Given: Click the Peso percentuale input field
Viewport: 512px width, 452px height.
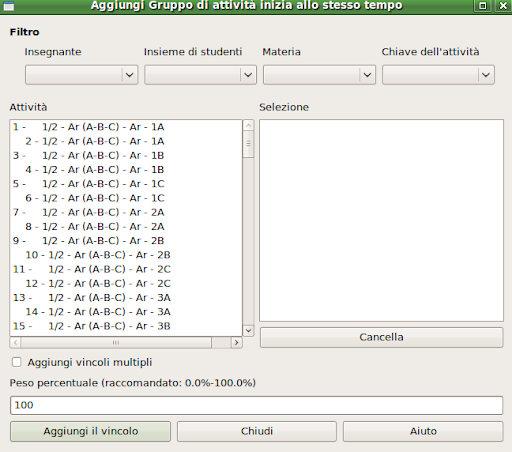Looking at the screenshot, I should 256,405.
